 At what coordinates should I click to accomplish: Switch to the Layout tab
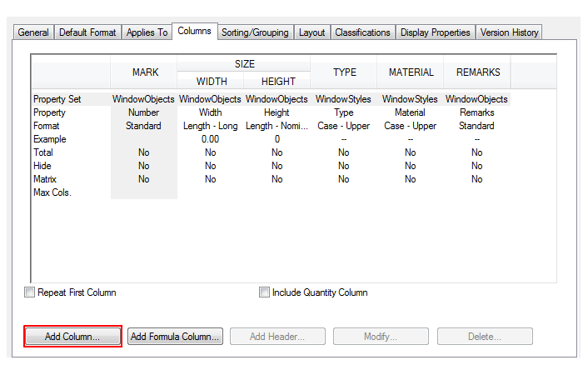(x=312, y=32)
